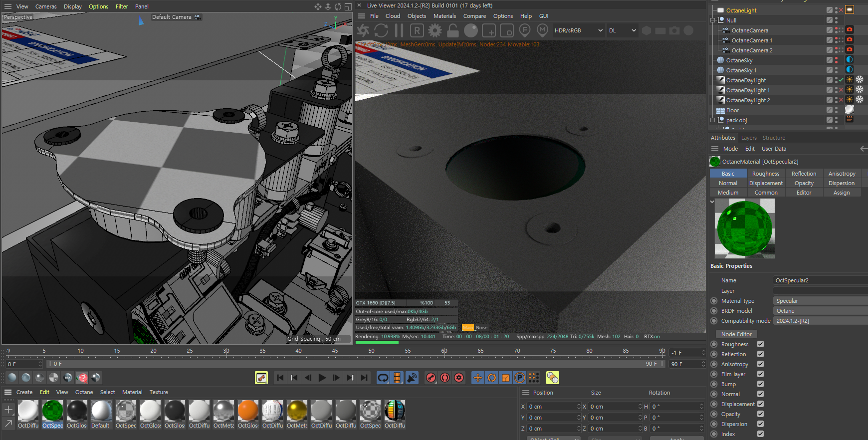Image resolution: width=868 pixels, height=440 pixels.
Task: Click the pick focus 'F' icon
Action: 525,31
